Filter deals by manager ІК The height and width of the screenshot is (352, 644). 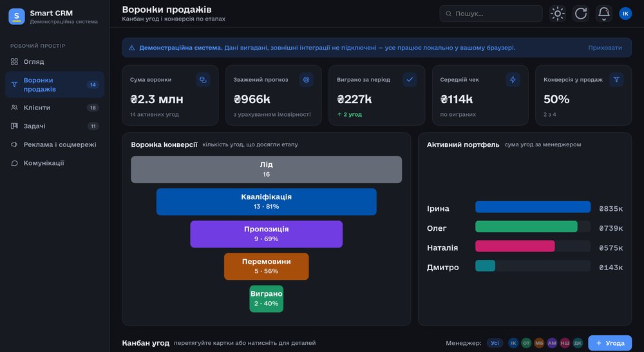coord(513,343)
